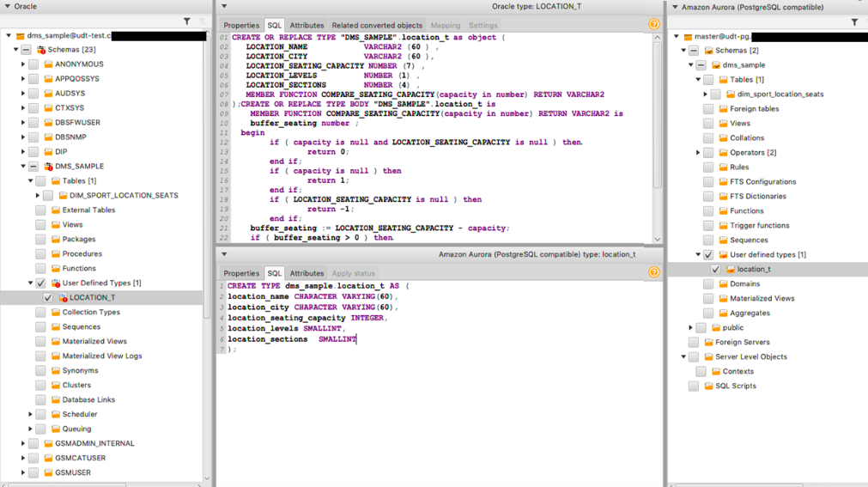The image size is (868, 487).
Task: Open filter icon in Oracle panel
Action: coord(187,21)
